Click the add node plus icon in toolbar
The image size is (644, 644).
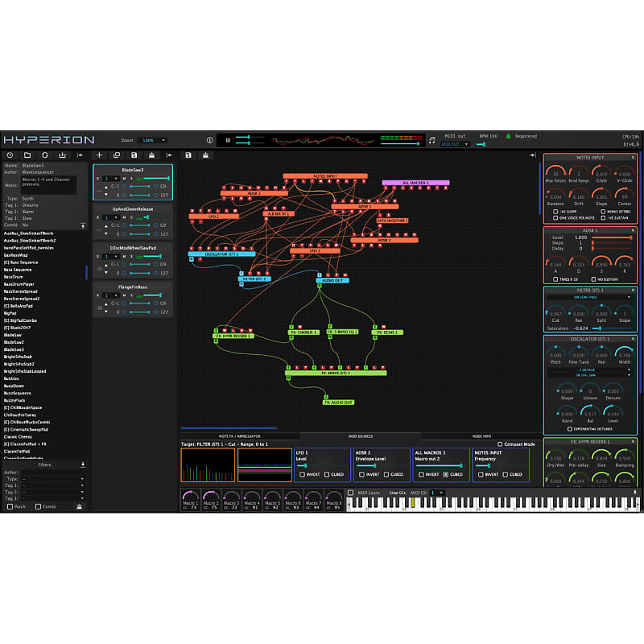pos(99,155)
